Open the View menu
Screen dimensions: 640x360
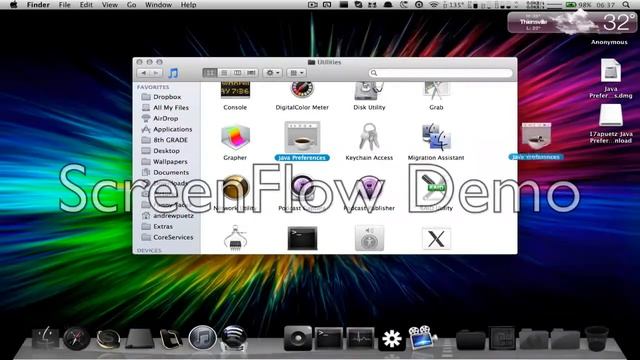click(x=109, y=5)
